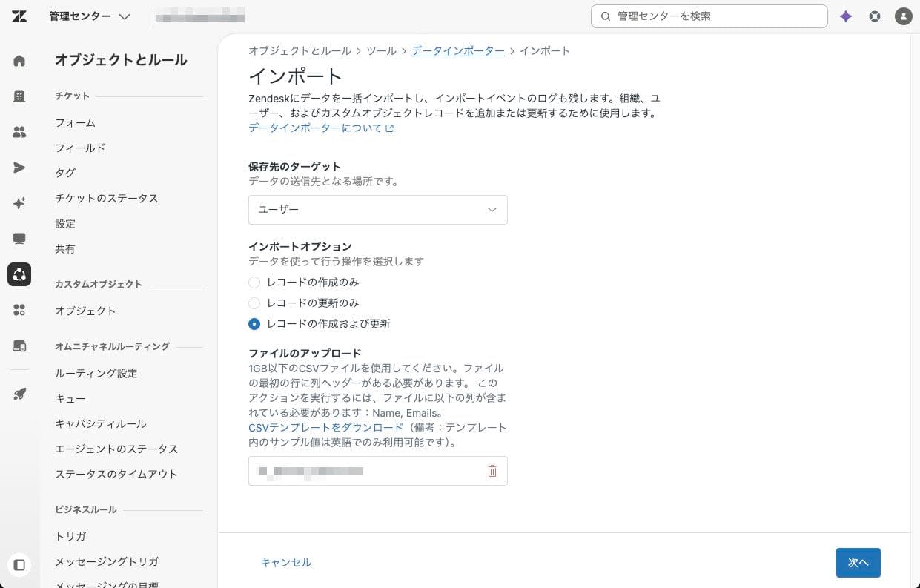Image resolution: width=920 pixels, height=588 pixels.
Task: Open the Workspaces monitor icon
Action: tap(19, 239)
